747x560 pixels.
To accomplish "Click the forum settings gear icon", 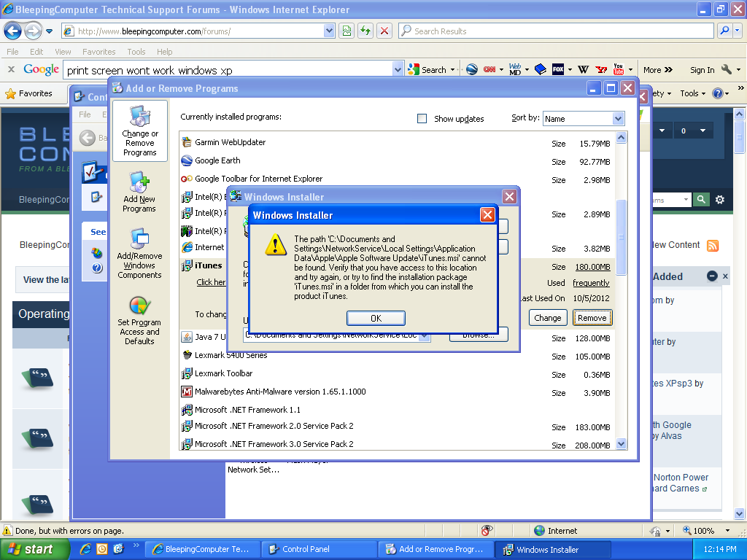I will [x=720, y=200].
